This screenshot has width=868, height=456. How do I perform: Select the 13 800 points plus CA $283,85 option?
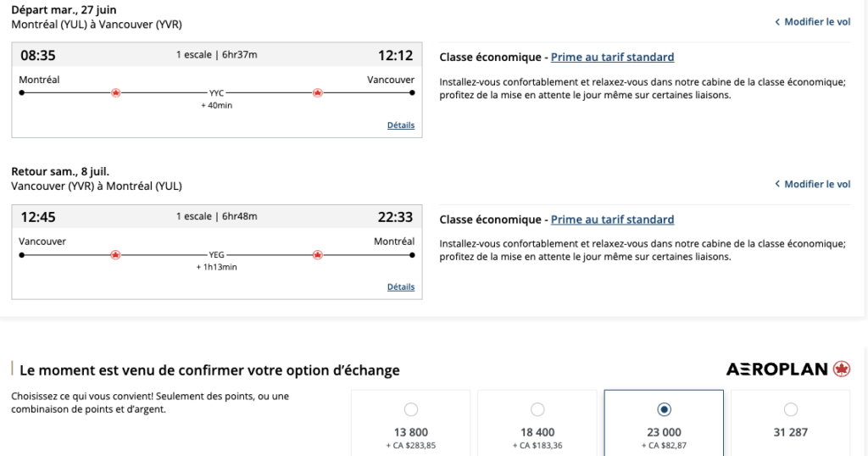(x=411, y=410)
